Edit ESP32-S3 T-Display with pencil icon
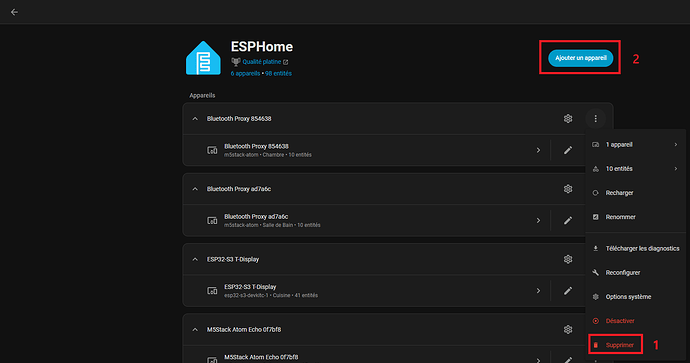The width and height of the screenshot is (690, 363). tap(568, 291)
